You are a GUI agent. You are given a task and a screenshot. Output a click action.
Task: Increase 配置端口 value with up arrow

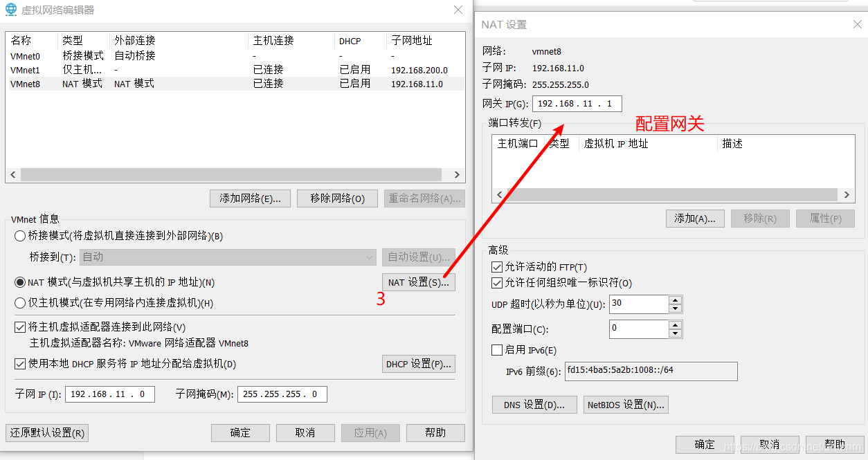pos(676,324)
